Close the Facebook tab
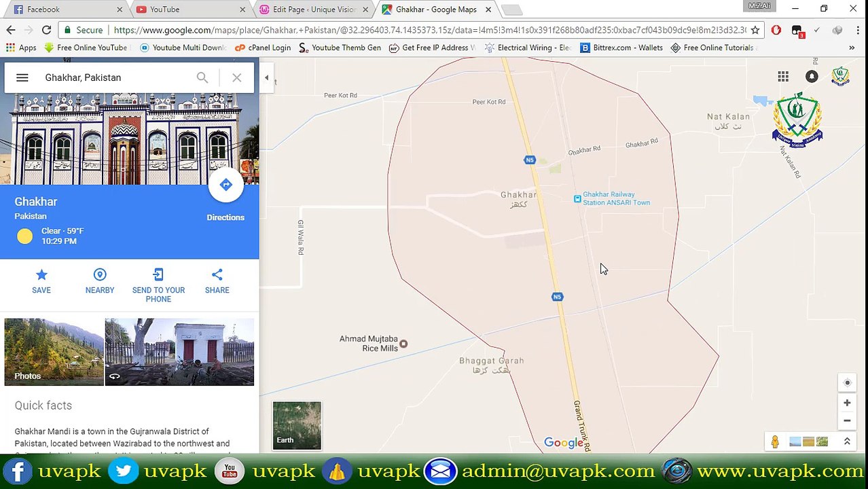The width and height of the screenshot is (868, 489). (x=120, y=10)
